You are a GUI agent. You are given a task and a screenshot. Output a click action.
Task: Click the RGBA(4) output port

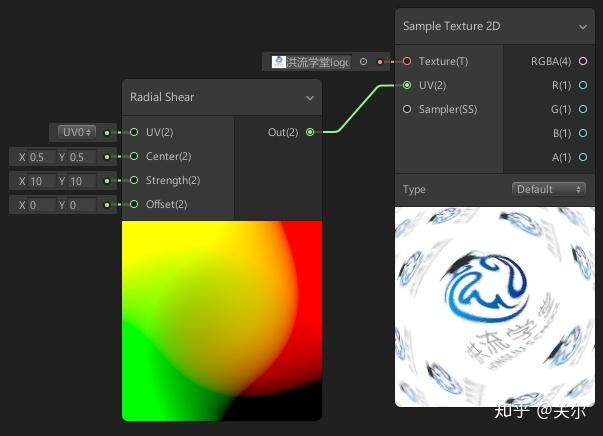pos(583,61)
